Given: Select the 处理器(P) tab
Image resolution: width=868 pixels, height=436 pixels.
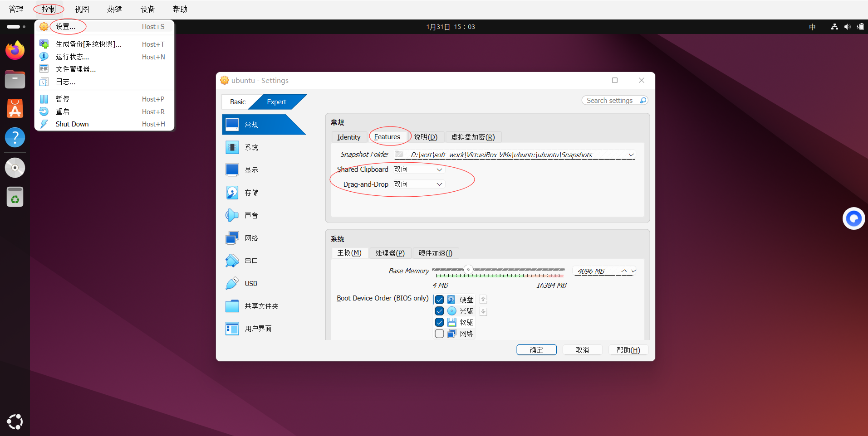Looking at the screenshot, I should [390, 253].
